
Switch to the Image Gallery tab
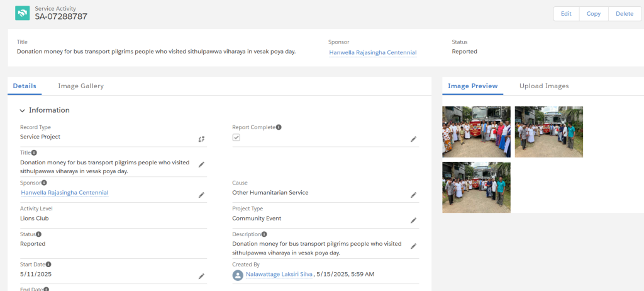[81, 86]
